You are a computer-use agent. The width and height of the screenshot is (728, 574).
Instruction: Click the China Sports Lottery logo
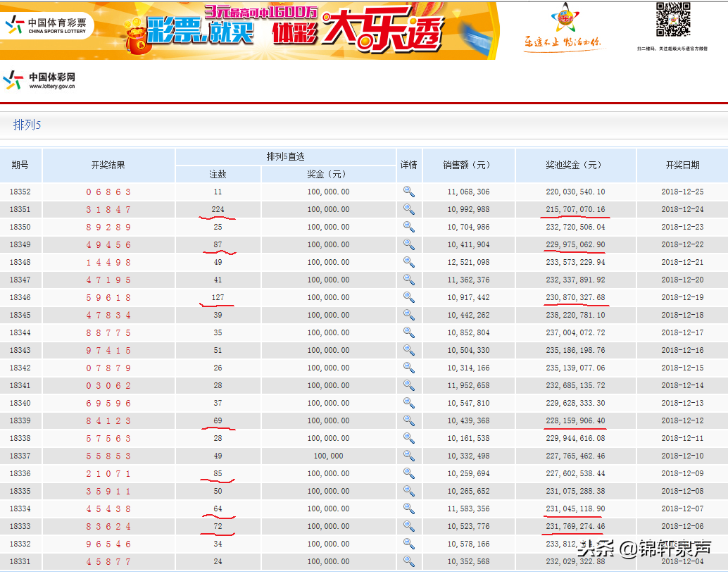(46, 25)
